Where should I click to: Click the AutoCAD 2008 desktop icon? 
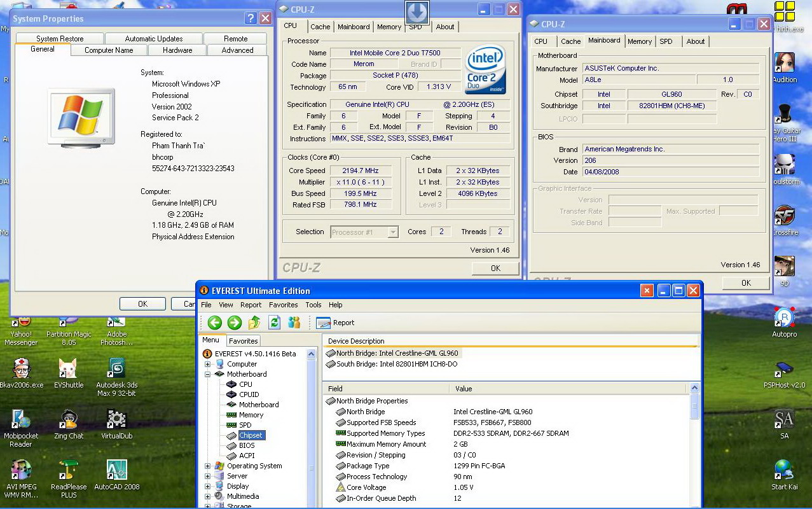coord(117,475)
